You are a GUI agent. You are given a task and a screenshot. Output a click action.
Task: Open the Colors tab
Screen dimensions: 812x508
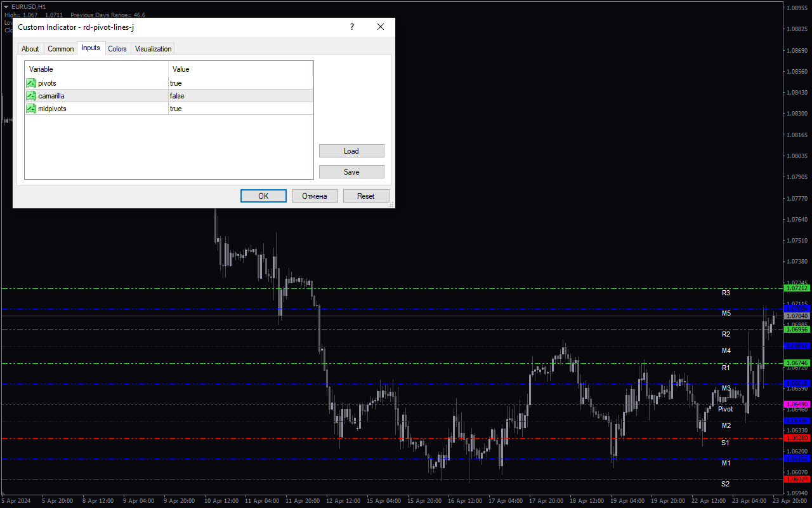click(117, 49)
